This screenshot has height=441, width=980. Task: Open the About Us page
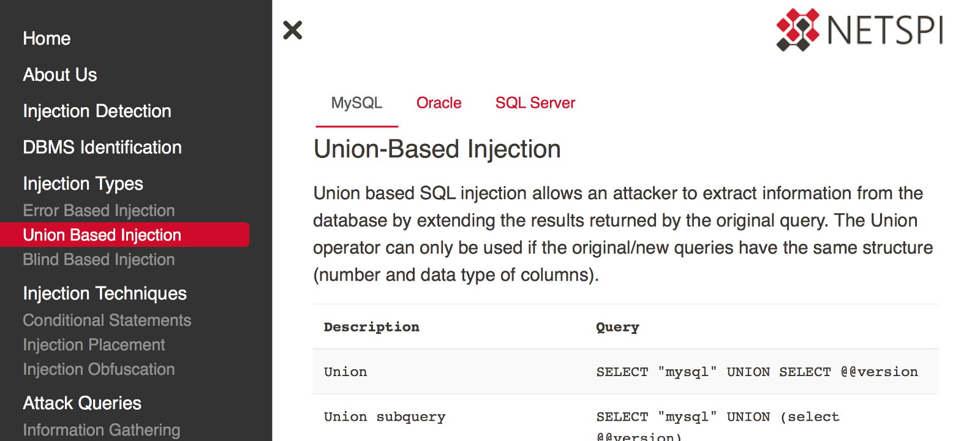(x=60, y=75)
